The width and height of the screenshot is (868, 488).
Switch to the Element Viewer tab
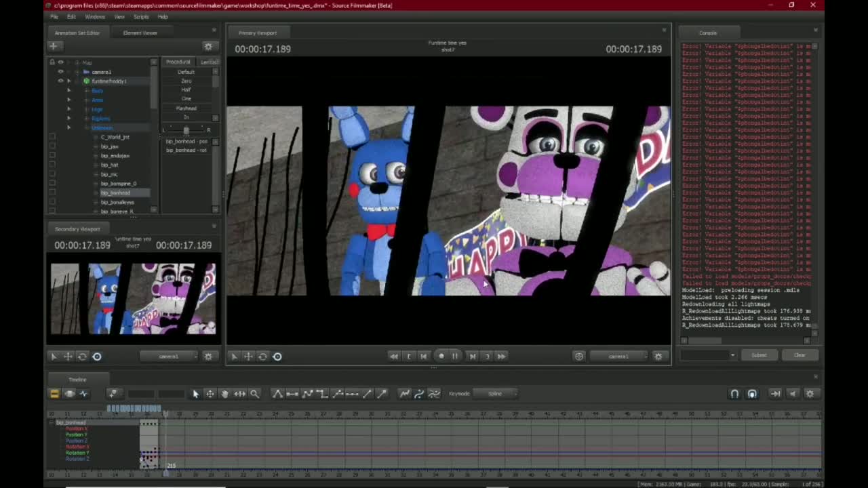click(140, 33)
